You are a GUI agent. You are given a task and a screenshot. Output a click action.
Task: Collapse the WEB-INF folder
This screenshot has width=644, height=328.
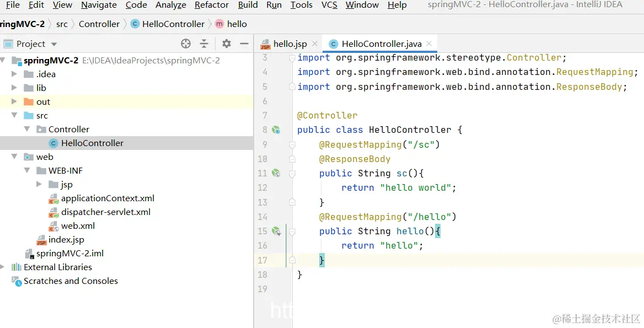coord(27,170)
